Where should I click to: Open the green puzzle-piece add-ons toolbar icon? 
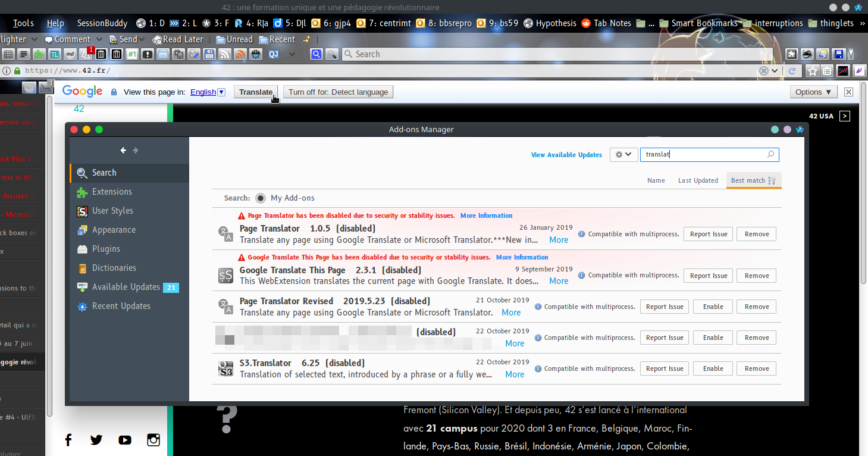tap(39, 54)
